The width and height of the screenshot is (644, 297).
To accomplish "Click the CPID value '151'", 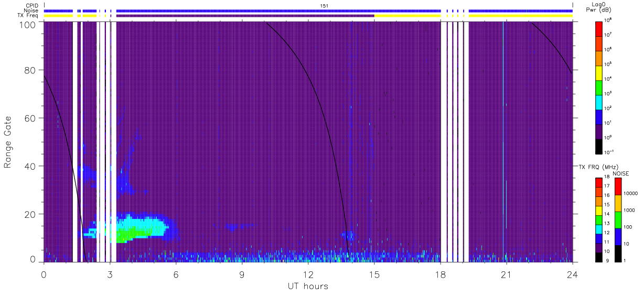I will 325,6.
